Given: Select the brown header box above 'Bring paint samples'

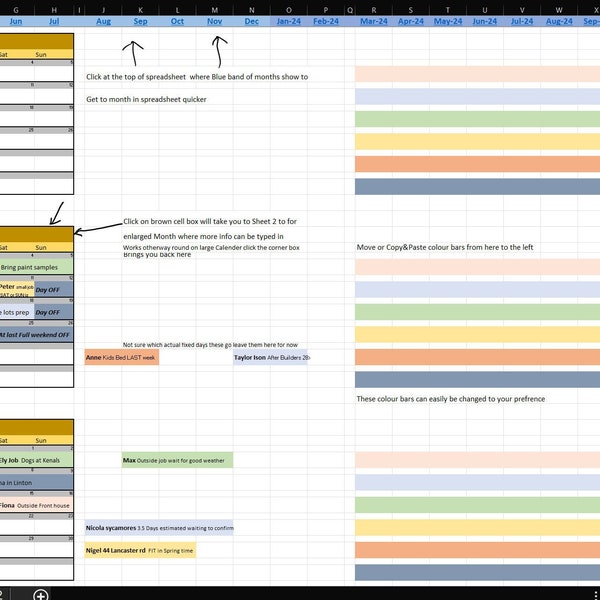Looking at the screenshot, I should point(36,234).
